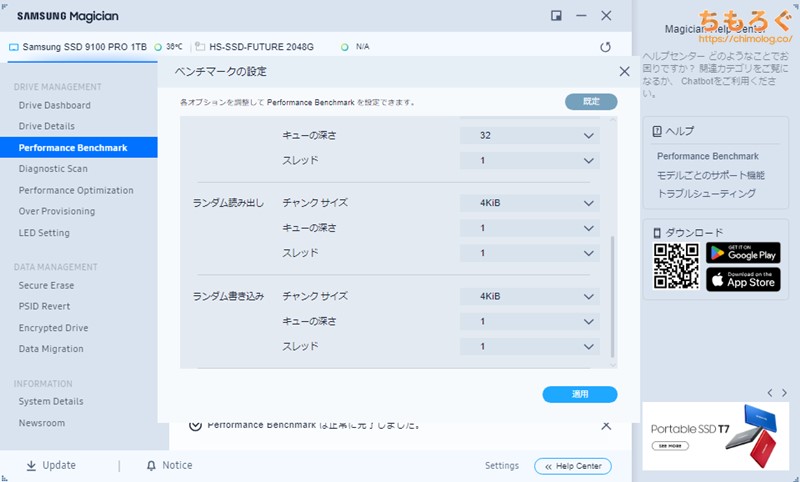The width and height of the screenshot is (800, 482).
Task: Open Newsroom
Action: pos(42,423)
